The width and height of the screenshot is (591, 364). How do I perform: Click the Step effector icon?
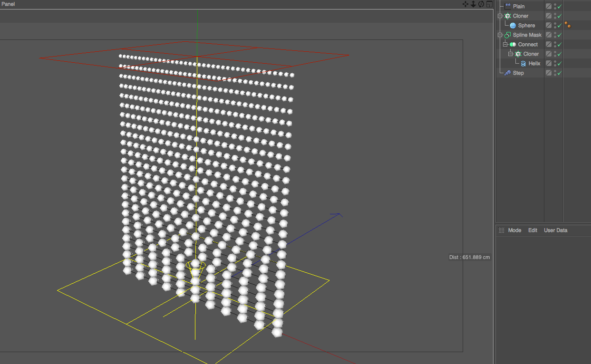tap(508, 72)
